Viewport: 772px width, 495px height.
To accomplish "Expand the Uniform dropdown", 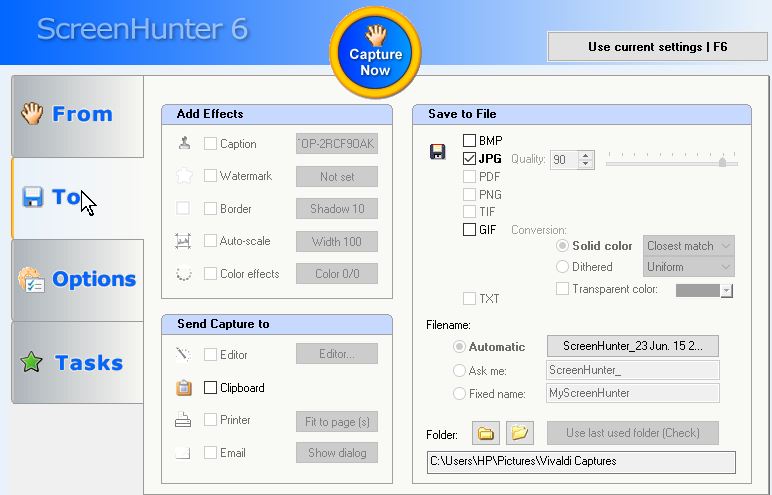I will [x=688, y=267].
